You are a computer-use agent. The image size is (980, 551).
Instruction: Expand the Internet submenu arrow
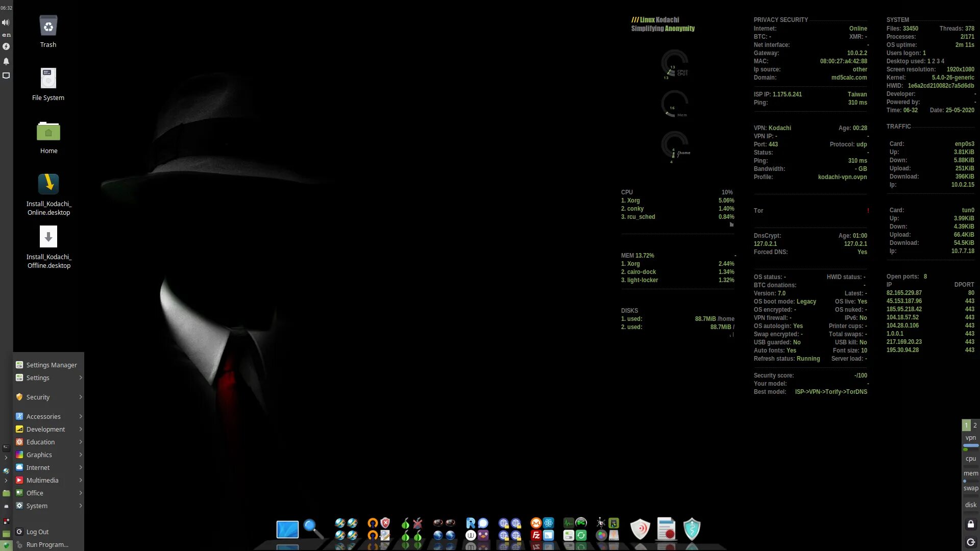point(80,467)
